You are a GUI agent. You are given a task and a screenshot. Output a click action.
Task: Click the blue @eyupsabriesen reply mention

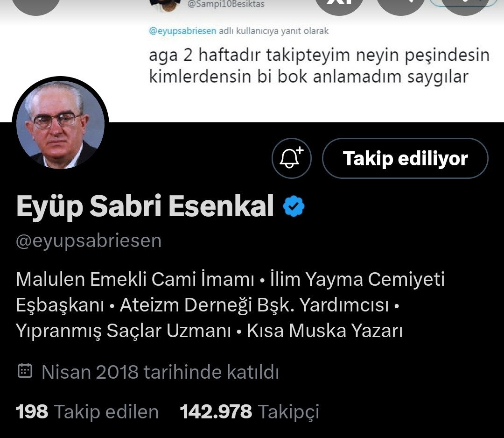click(x=182, y=31)
